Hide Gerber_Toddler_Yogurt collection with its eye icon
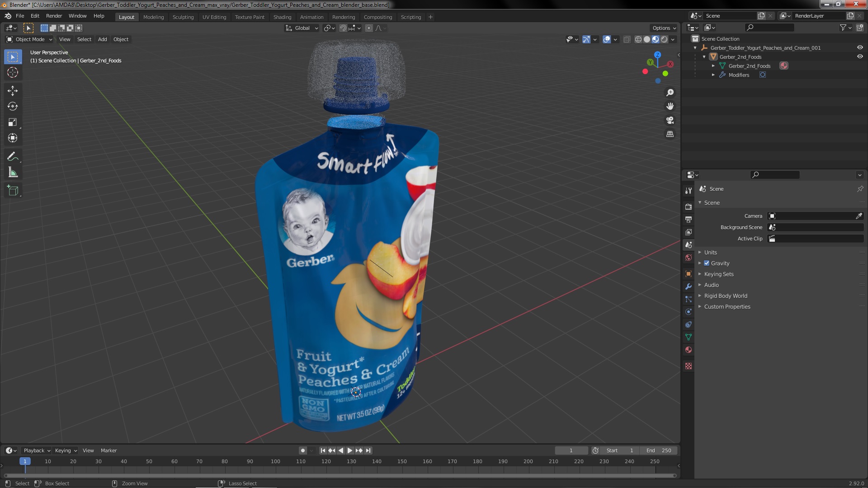The width and height of the screenshot is (868, 488). (860, 48)
